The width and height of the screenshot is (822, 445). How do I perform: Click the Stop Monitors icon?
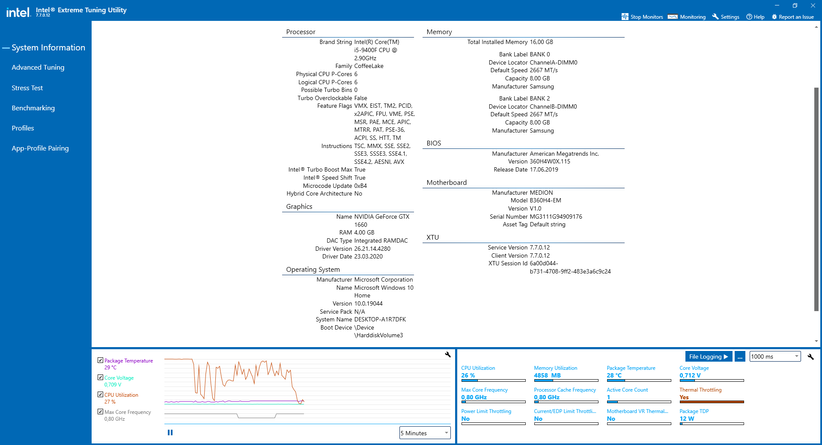[625, 17]
